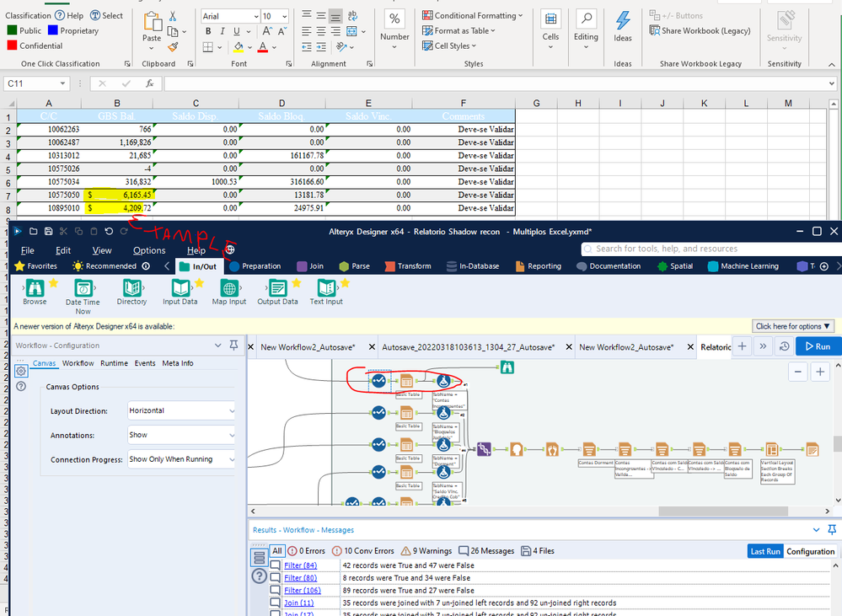Click the Ideas lightning bolt icon

pos(623,21)
